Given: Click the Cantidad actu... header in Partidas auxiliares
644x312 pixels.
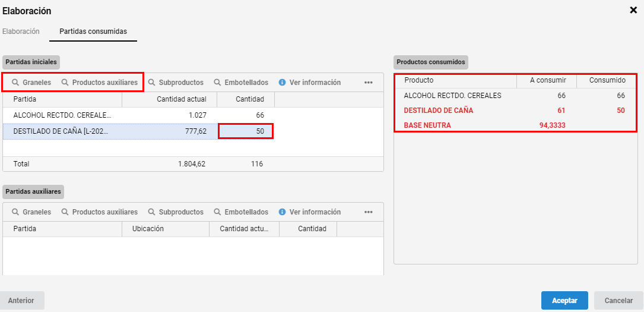Looking at the screenshot, I should coord(244,229).
